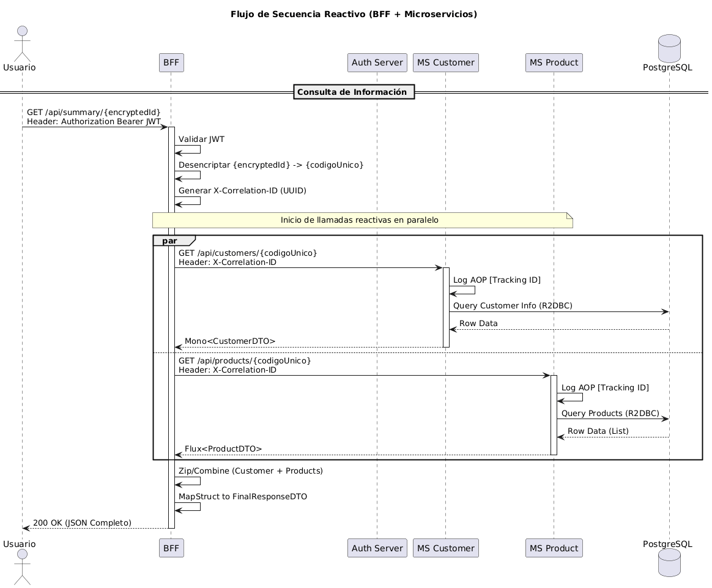712x588 pixels.
Task: Select the BFF participant header
Action: point(171,62)
